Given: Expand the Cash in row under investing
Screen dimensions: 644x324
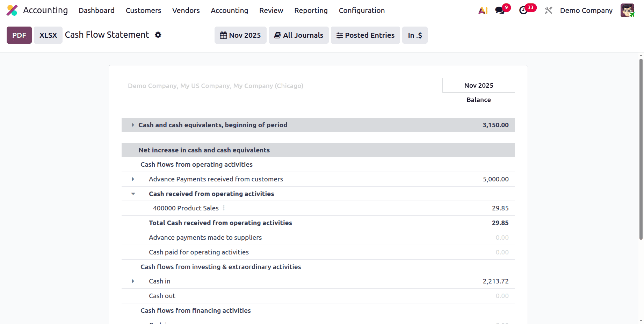Looking at the screenshot, I should [133, 281].
